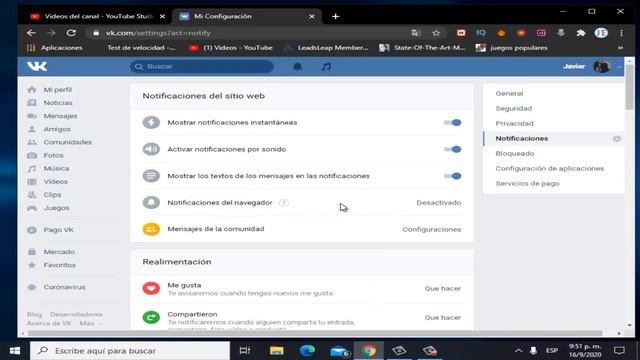
Task: Click the Favoritos star icon
Action: [32, 265]
